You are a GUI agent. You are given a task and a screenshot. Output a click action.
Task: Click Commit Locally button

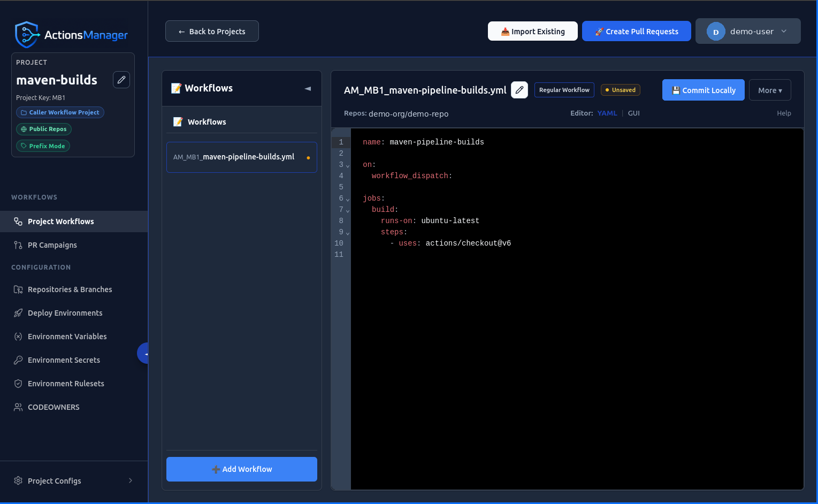point(704,90)
